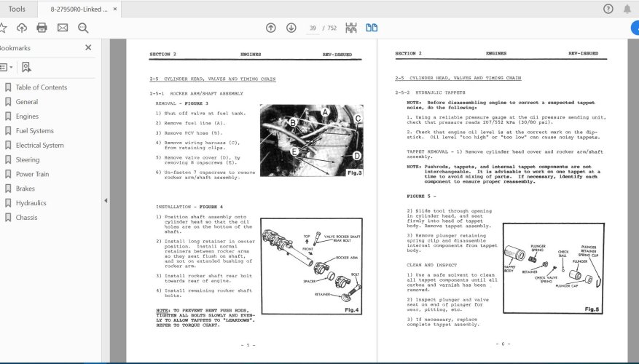Click the heading '2-5-2 HYDRAULIC TAPPETS'

(430, 92)
